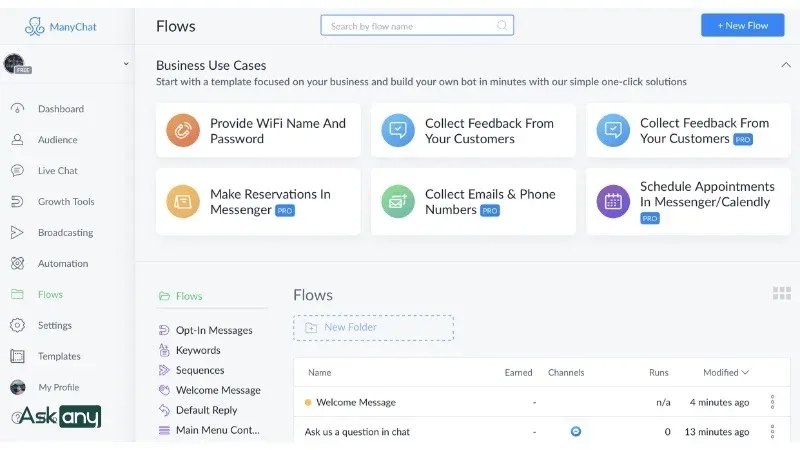Open Keywords in flows list

tap(198, 350)
